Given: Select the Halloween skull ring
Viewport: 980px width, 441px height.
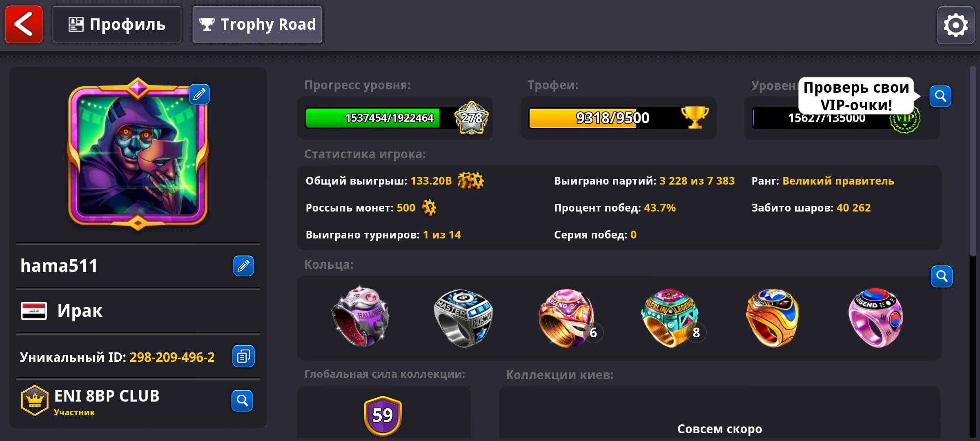Looking at the screenshot, I should [359, 317].
